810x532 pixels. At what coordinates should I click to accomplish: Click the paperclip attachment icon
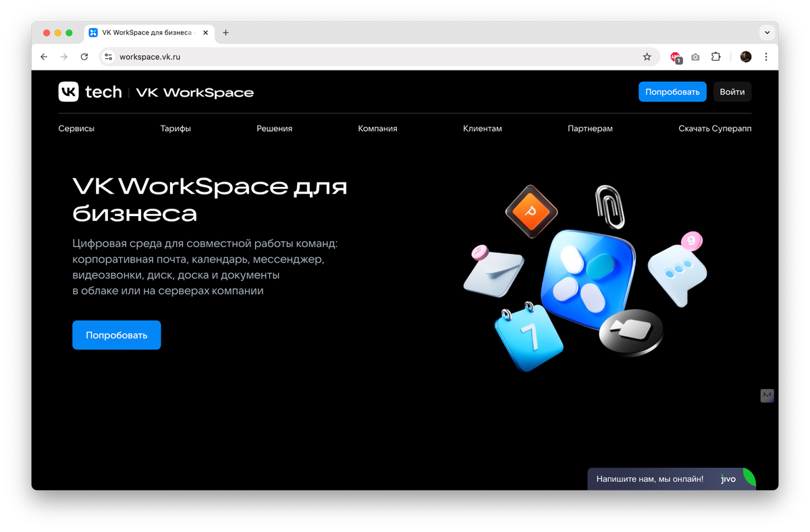coord(610,207)
